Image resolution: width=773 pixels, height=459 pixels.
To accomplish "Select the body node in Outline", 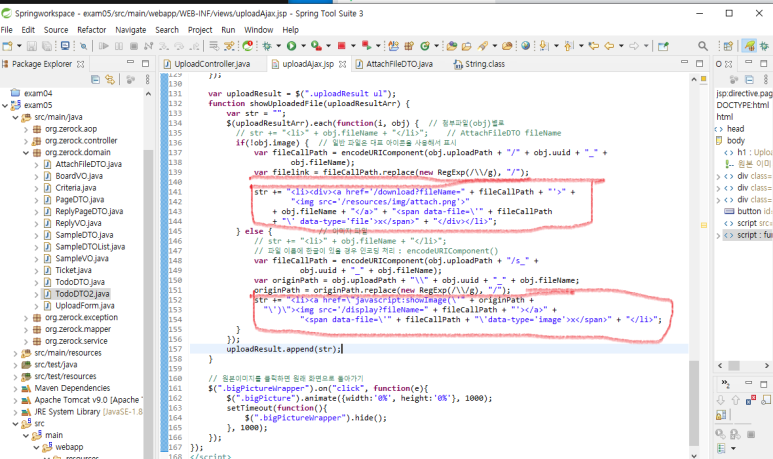I will 736,141.
